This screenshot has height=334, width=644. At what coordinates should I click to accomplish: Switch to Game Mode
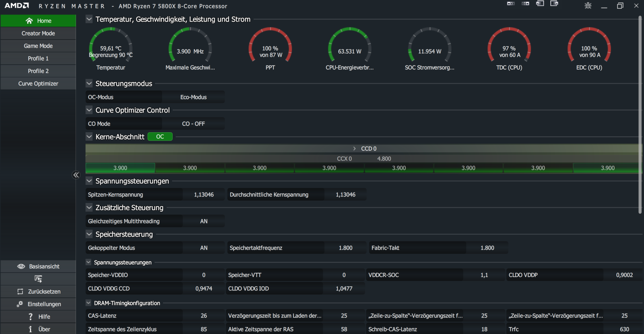coord(38,46)
